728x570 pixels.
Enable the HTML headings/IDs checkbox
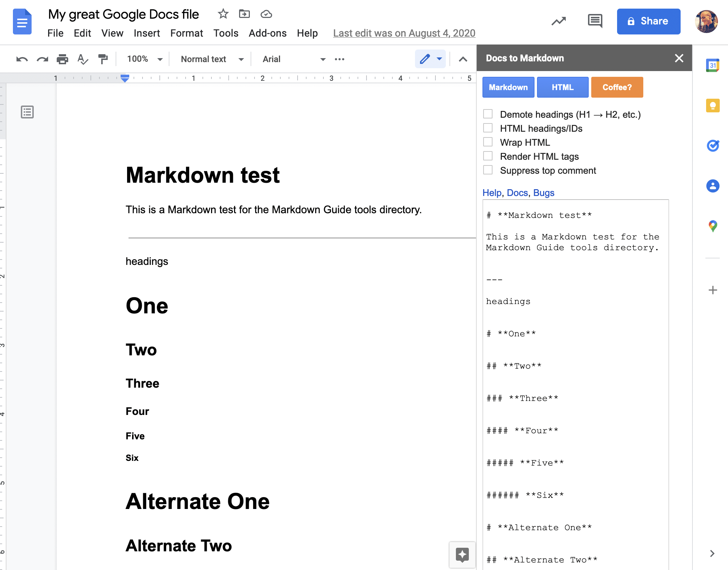(x=488, y=127)
